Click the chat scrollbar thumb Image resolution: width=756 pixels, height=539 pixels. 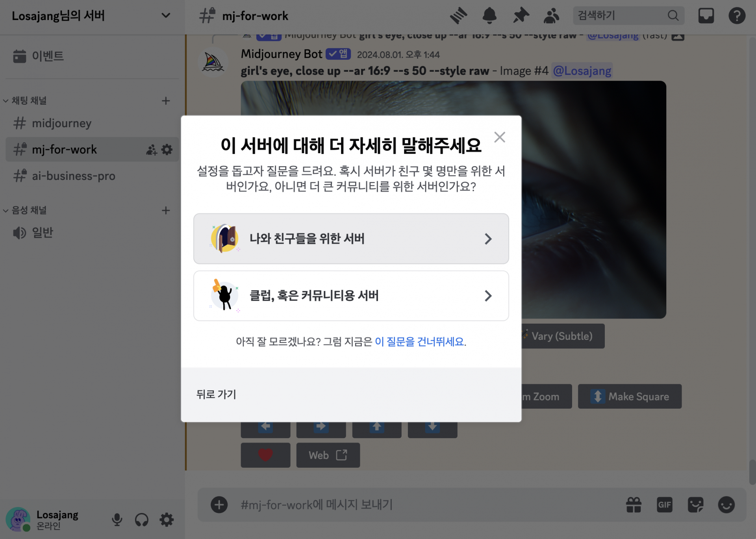tap(752, 472)
